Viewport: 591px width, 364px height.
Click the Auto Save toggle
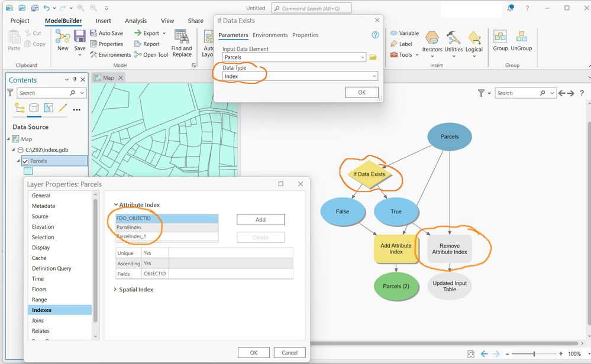pos(106,33)
